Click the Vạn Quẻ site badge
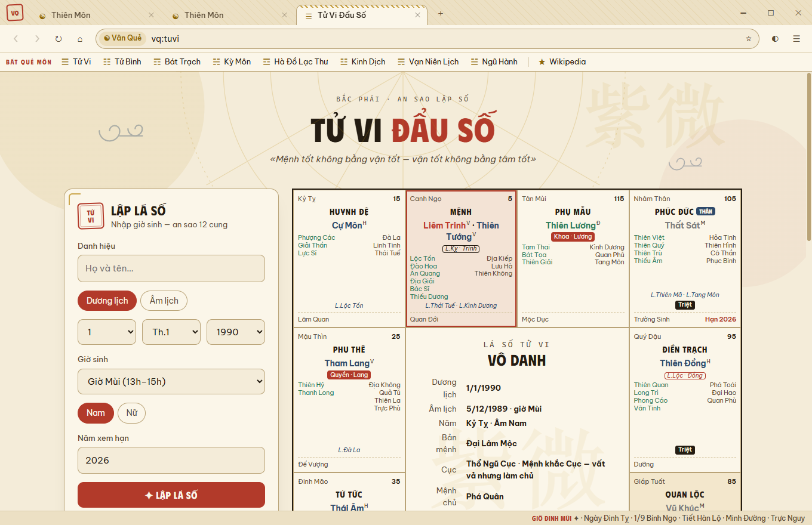The image size is (812, 525). 122,38
